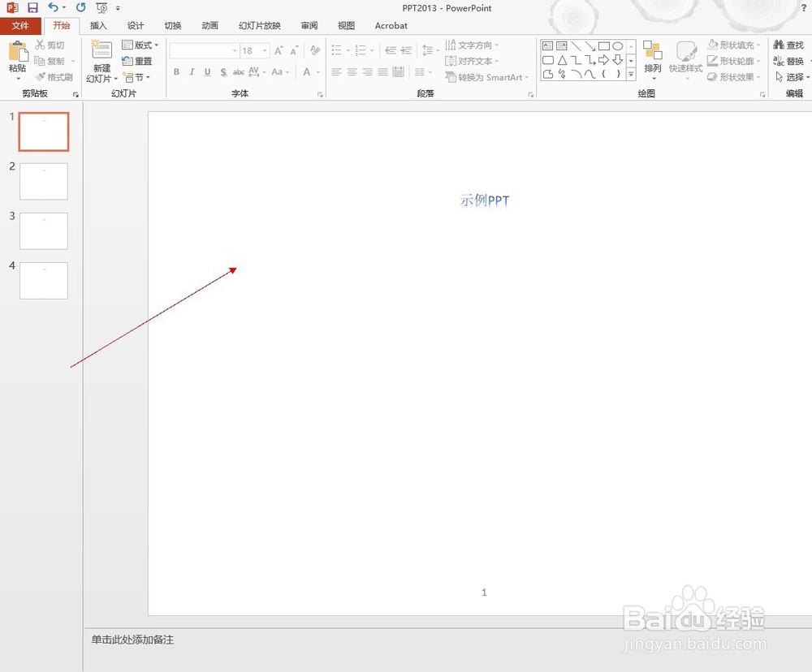Convert text to SmartArt
Viewport: 812px width, 672px height.
click(x=486, y=77)
